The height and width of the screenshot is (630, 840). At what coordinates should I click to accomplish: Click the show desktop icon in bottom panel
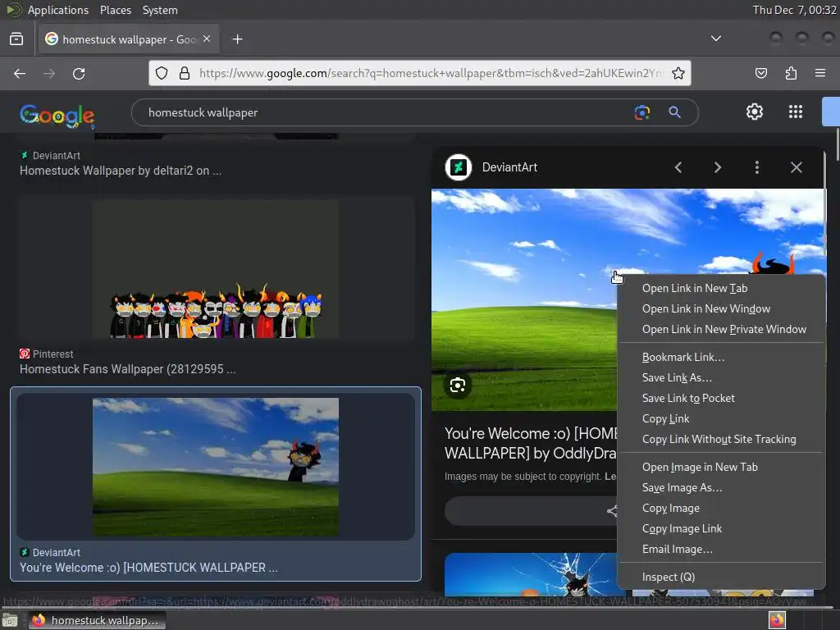point(10,621)
